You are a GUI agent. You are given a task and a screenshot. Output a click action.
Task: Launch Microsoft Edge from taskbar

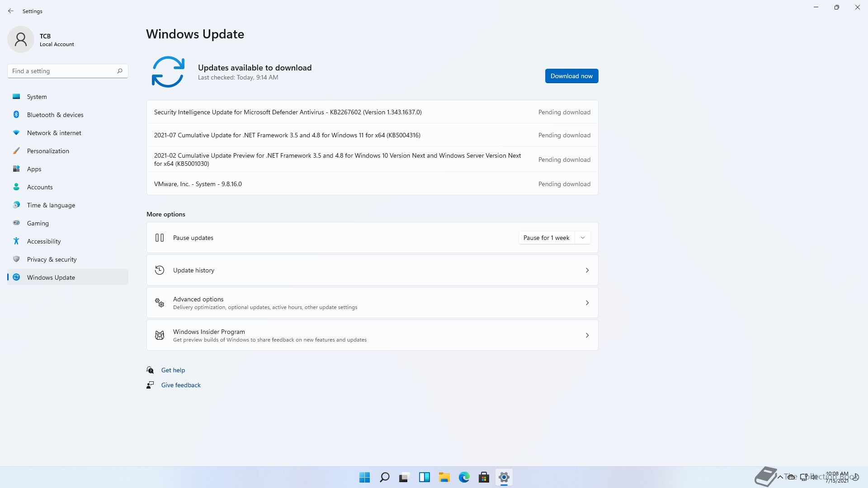[464, 477]
